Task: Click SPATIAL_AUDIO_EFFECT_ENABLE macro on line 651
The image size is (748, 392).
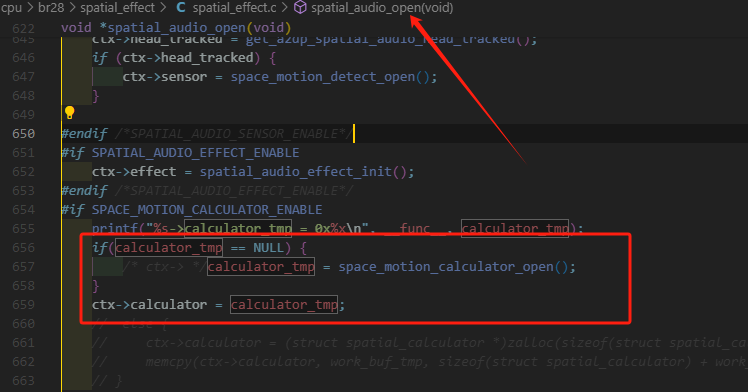Action: [196, 153]
